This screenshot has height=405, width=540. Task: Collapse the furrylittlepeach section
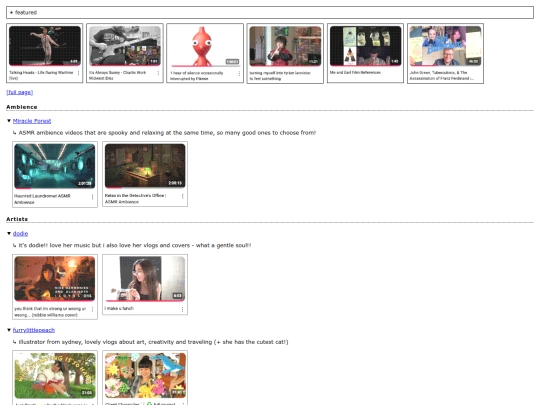point(9,330)
